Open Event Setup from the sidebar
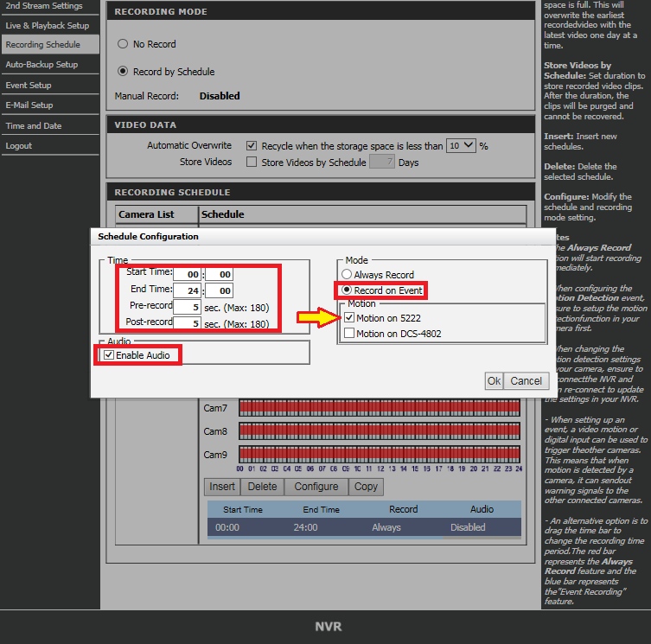 (29, 86)
